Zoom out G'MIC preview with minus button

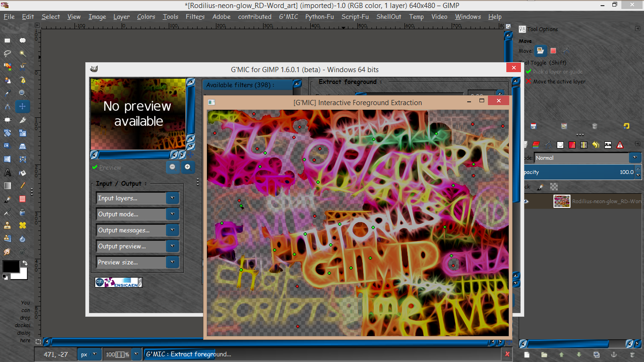pos(173,167)
